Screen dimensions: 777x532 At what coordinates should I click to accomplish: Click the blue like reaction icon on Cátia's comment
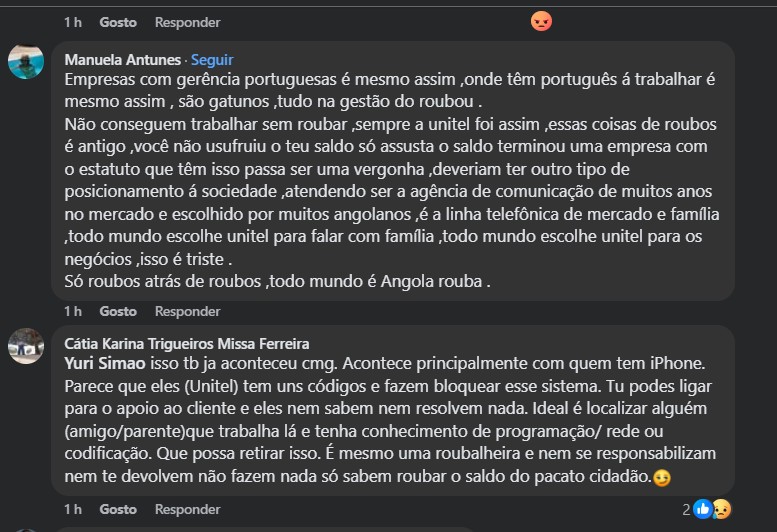(x=703, y=508)
